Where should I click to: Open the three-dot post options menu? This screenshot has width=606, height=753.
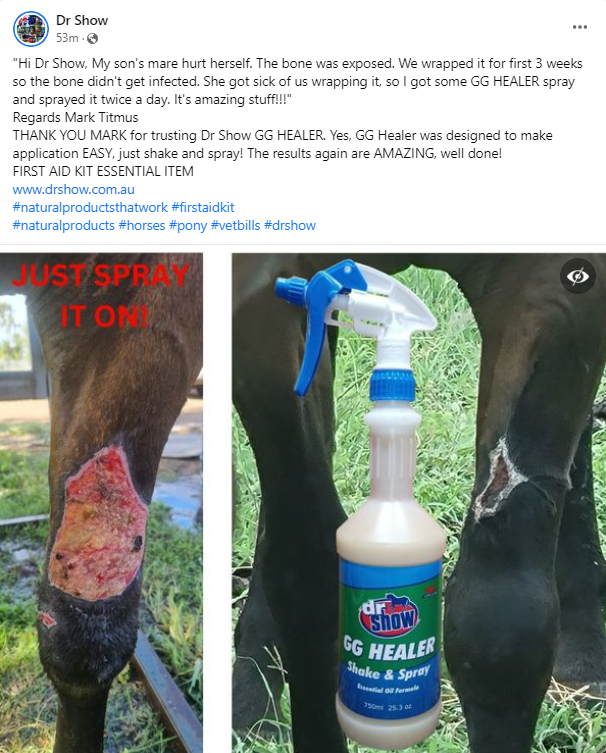coord(580,27)
